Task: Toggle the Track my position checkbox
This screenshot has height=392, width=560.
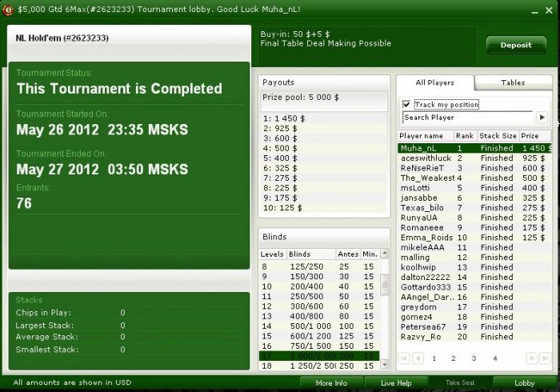Action: pyautogui.click(x=406, y=104)
